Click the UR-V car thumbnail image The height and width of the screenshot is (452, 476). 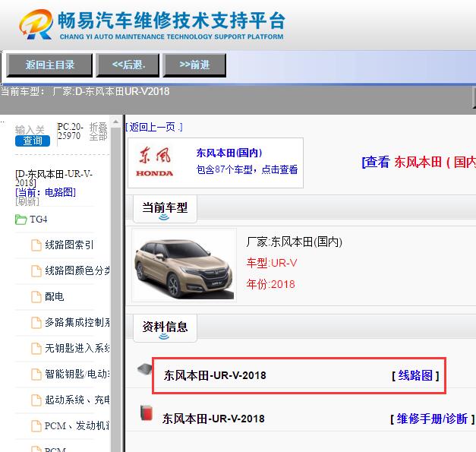184,266
